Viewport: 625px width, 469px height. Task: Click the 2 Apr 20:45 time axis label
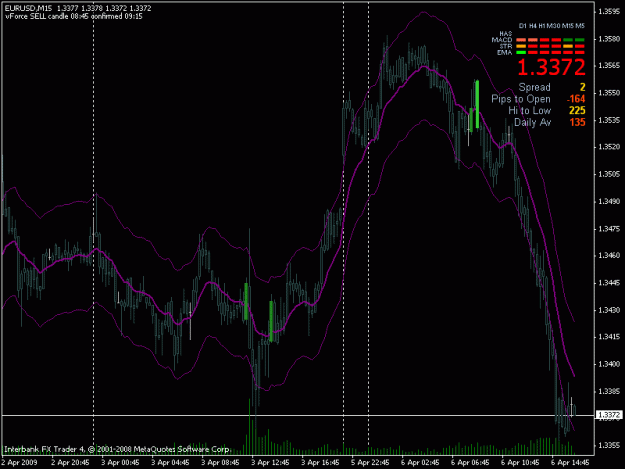coord(70,463)
